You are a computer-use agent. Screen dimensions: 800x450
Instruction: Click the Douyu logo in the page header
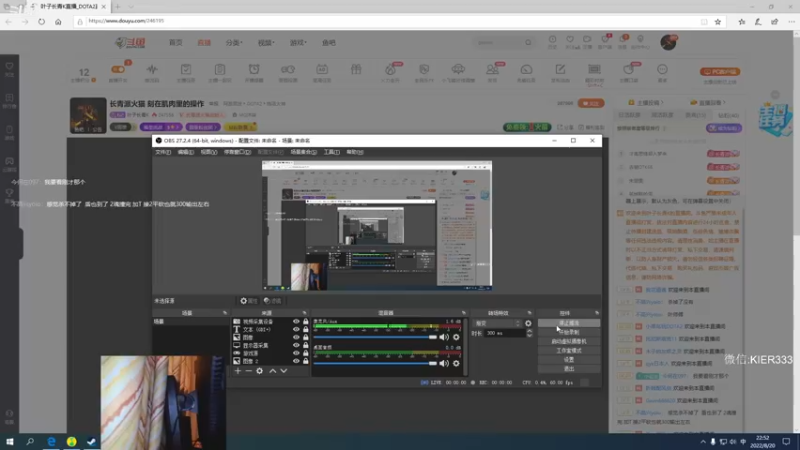[131, 43]
